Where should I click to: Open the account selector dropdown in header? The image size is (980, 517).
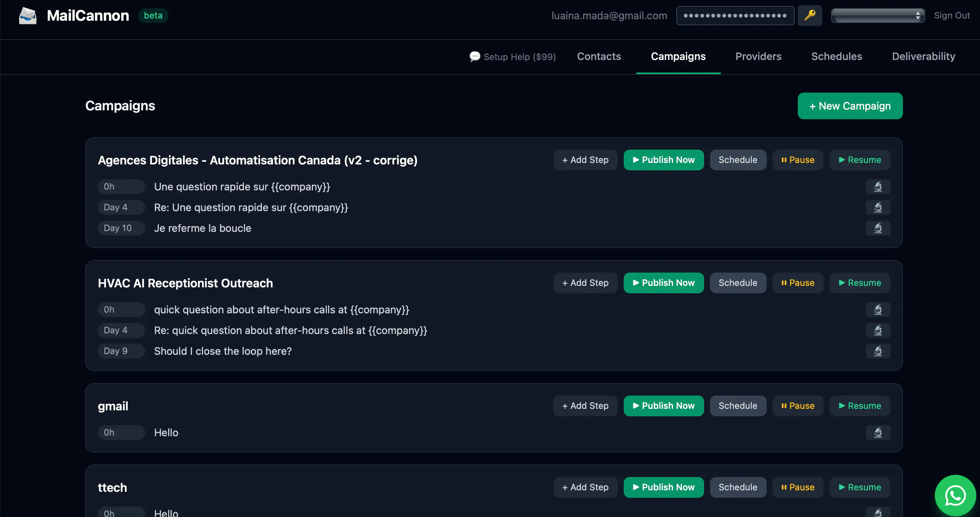878,16
